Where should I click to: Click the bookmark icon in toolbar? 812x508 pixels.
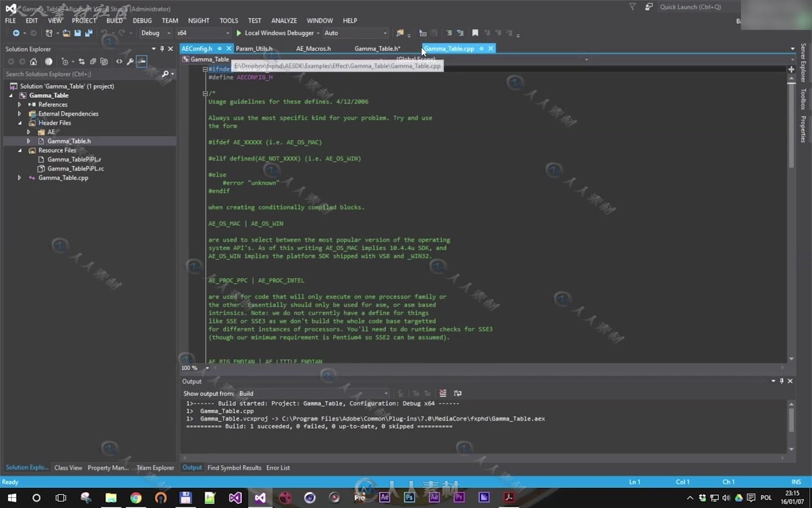tap(475, 33)
